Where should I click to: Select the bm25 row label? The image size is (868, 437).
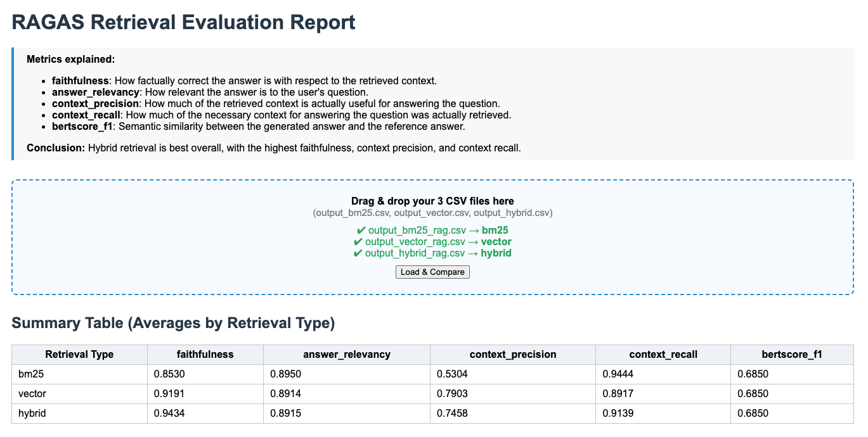pos(32,374)
